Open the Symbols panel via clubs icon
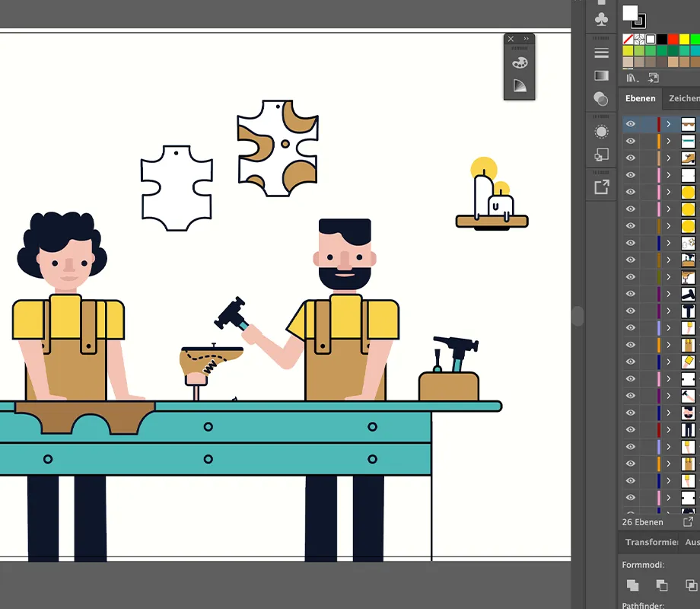700x609 pixels. 600,19
